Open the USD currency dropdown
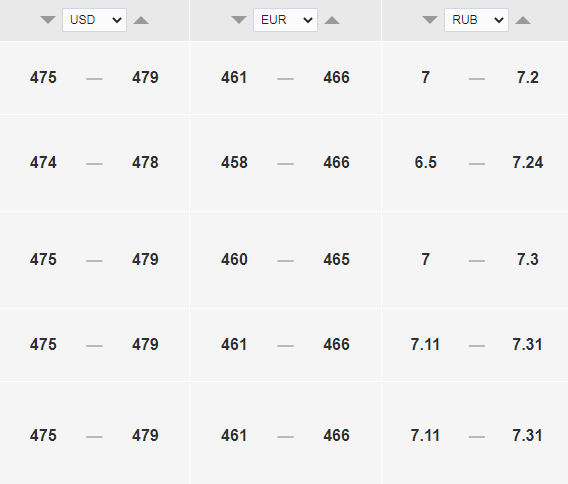The height and width of the screenshot is (484, 568). pos(95,20)
